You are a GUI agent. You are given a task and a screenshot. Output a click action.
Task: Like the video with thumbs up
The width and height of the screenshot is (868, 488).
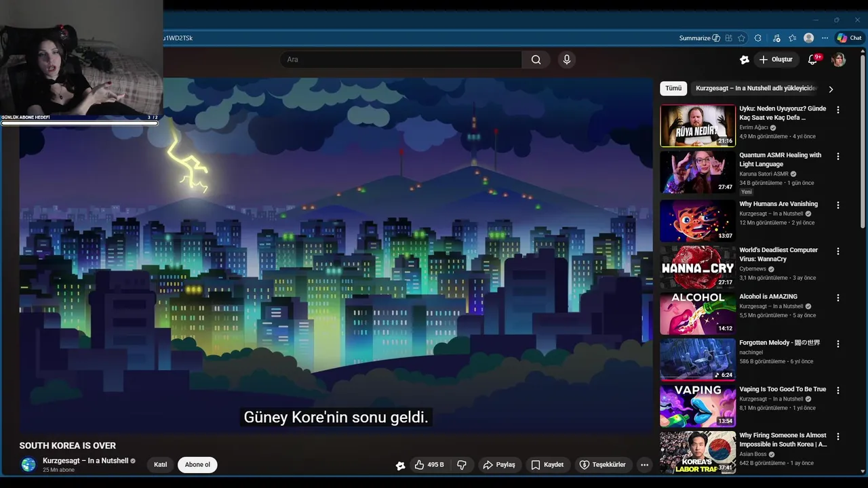point(429,465)
